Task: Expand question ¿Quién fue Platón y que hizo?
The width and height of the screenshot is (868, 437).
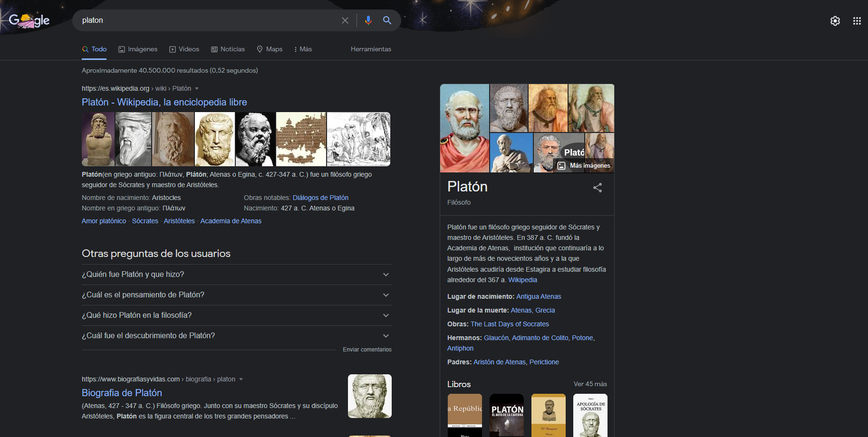Action: 237,275
